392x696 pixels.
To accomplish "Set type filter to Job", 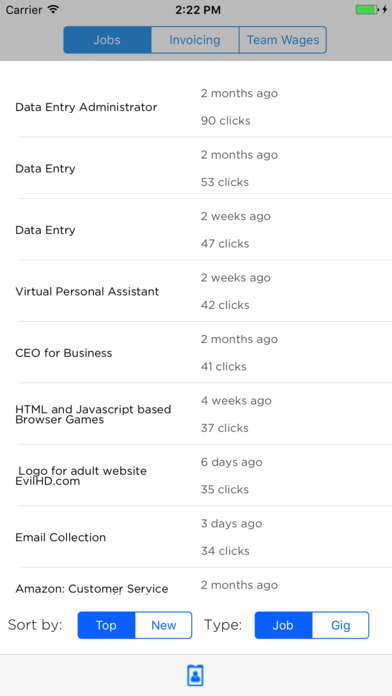I will (x=283, y=625).
